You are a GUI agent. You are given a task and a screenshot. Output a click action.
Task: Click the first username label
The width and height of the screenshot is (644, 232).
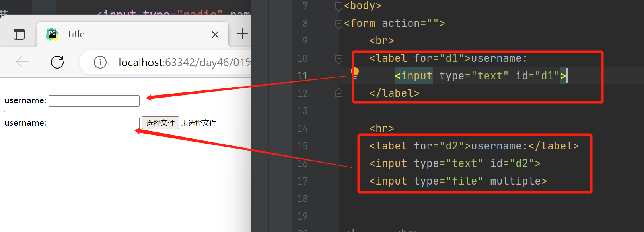coord(25,100)
